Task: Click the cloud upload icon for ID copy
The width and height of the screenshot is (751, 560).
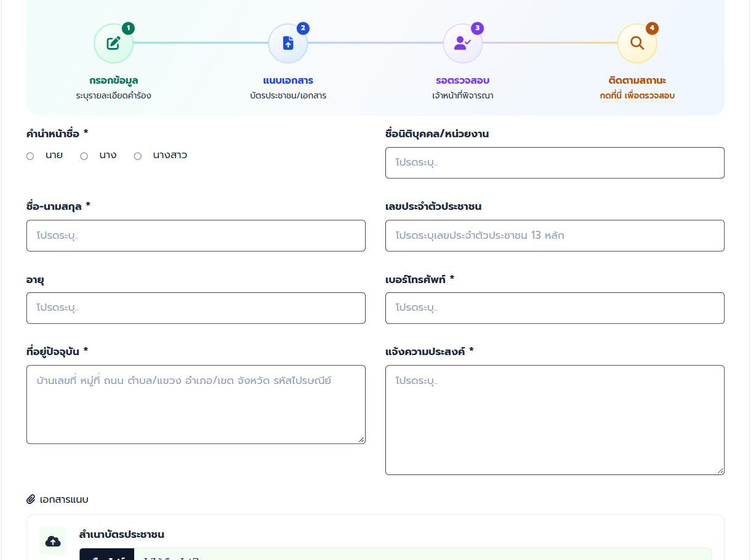Action: coord(53,541)
